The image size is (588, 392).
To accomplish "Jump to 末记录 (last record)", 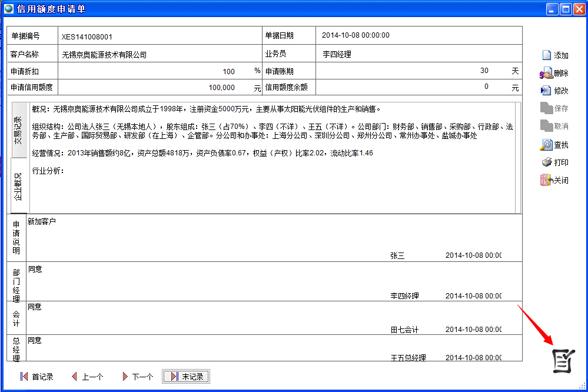I will pos(186,377).
